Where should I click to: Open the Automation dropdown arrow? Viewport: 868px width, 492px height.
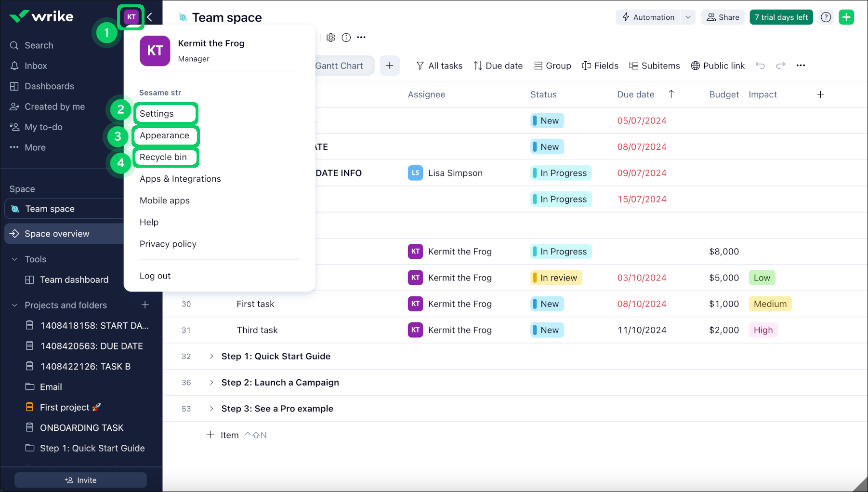[688, 17]
